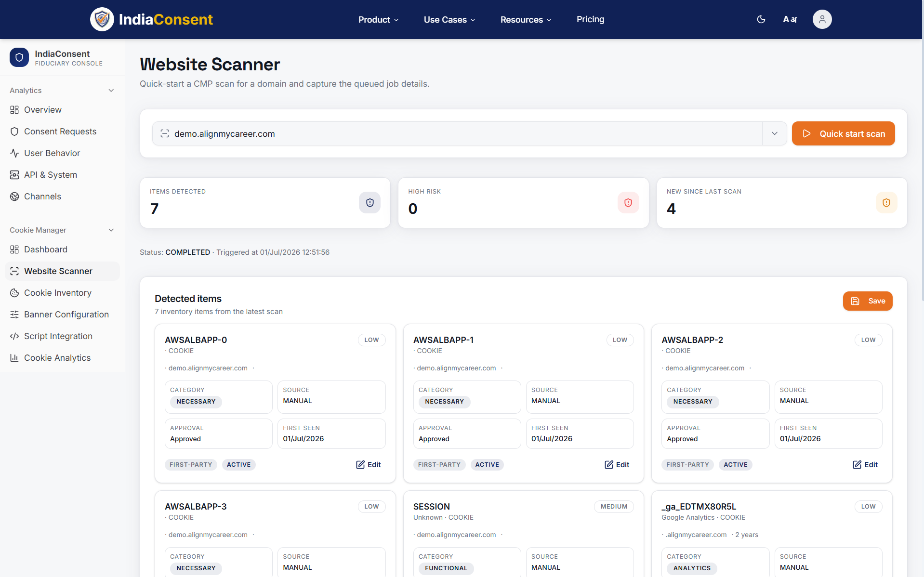Click the play icon on Quick start scan
The image size is (924, 577).
[x=806, y=133]
